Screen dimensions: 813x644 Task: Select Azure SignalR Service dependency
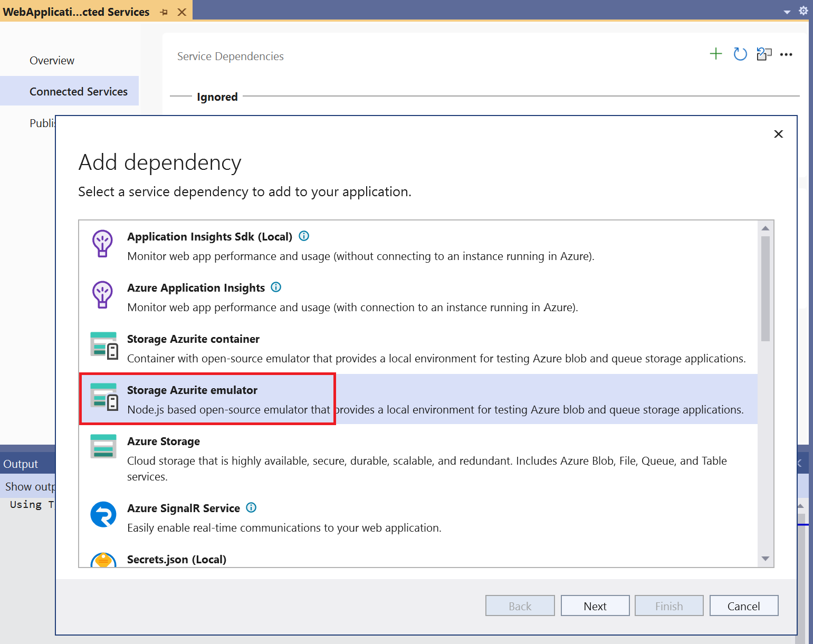point(418,517)
